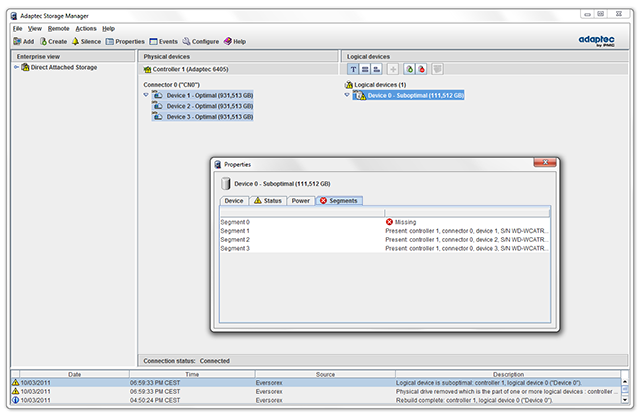
Task: Click the Source column header in event log
Action: (325, 374)
